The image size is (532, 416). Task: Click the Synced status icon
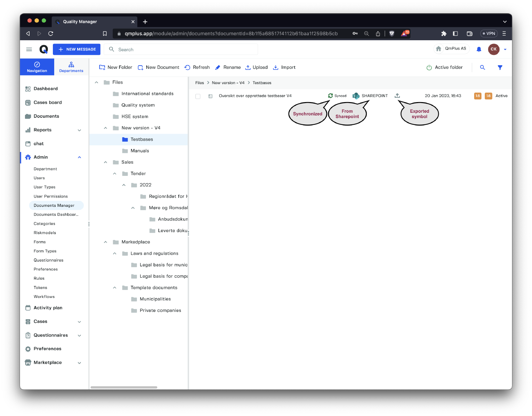point(331,96)
